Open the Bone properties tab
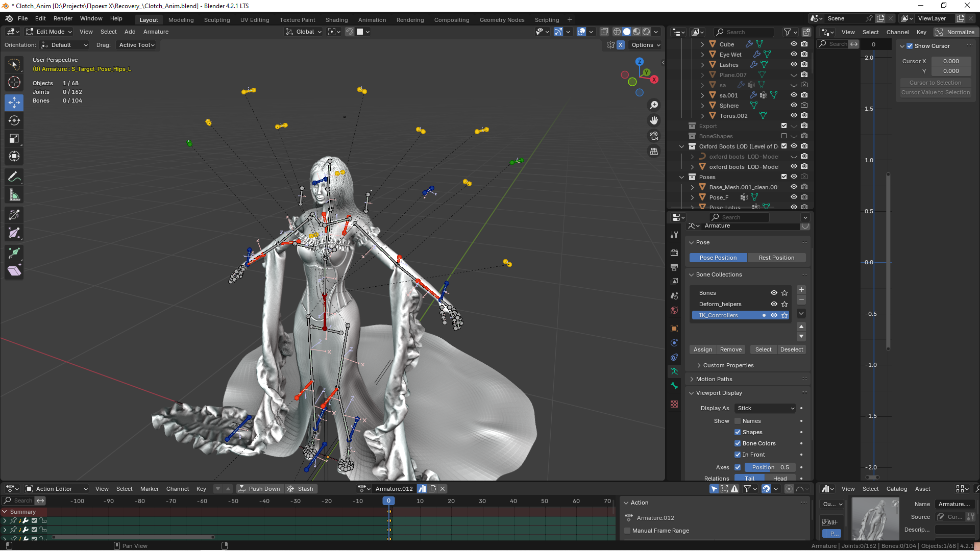 point(674,386)
